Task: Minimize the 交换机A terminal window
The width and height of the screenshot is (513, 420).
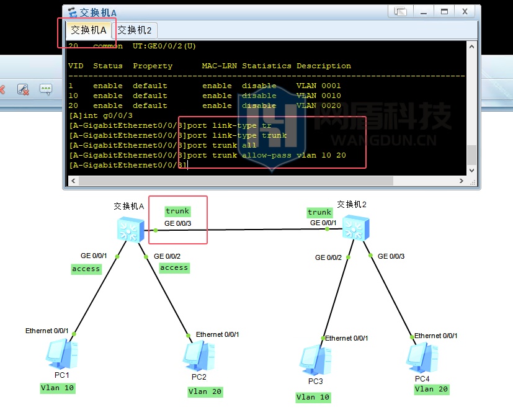Action: click(423, 12)
